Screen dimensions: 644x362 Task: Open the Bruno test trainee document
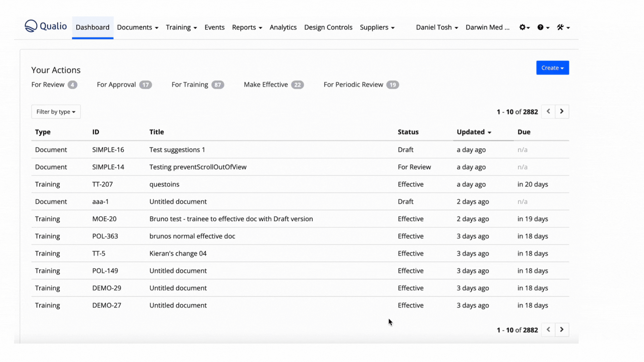[x=231, y=219]
